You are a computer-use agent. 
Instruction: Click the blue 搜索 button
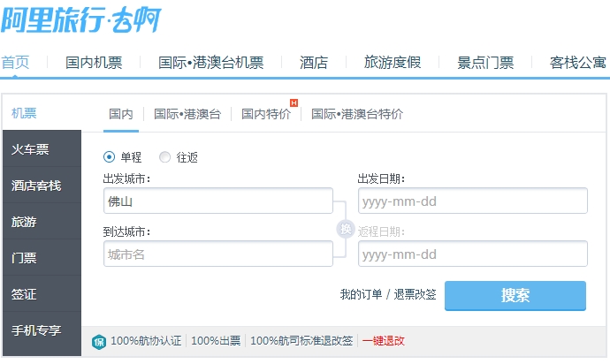tap(515, 296)
